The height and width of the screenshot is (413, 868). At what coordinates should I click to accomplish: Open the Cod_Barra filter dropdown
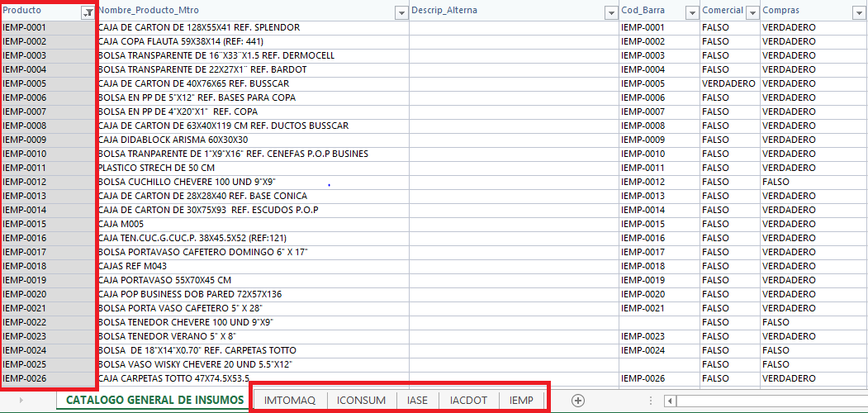coord(692,13)
